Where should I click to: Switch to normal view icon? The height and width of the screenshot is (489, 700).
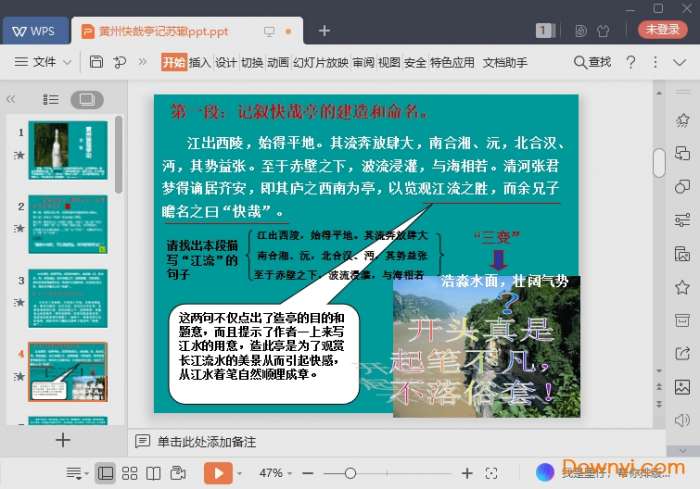point(105,473)
